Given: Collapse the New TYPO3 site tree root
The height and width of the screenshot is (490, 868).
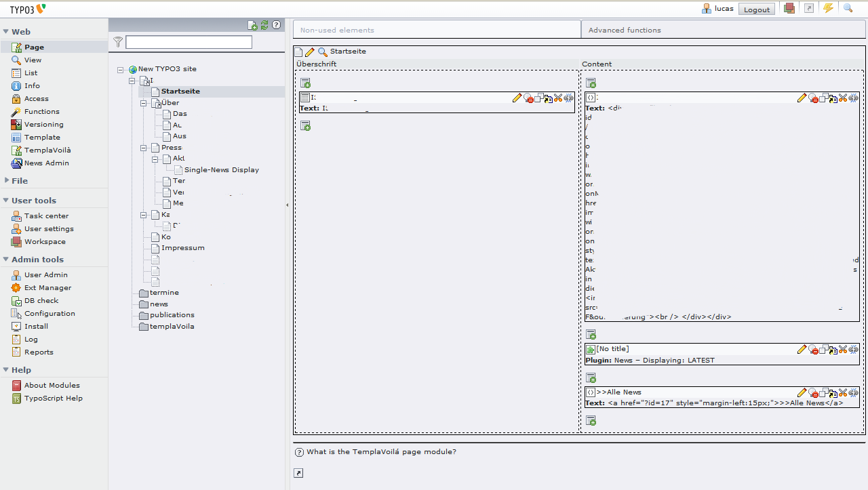Looking at the screenshot, I should (121, 69).
